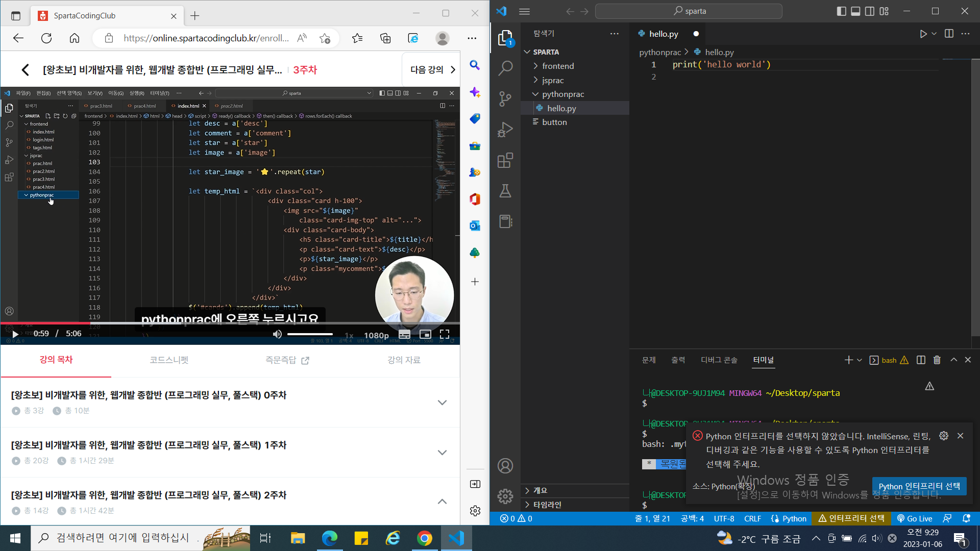
Task: Go to 다음 강의 next lecture
Action: (x=432, y=70)
